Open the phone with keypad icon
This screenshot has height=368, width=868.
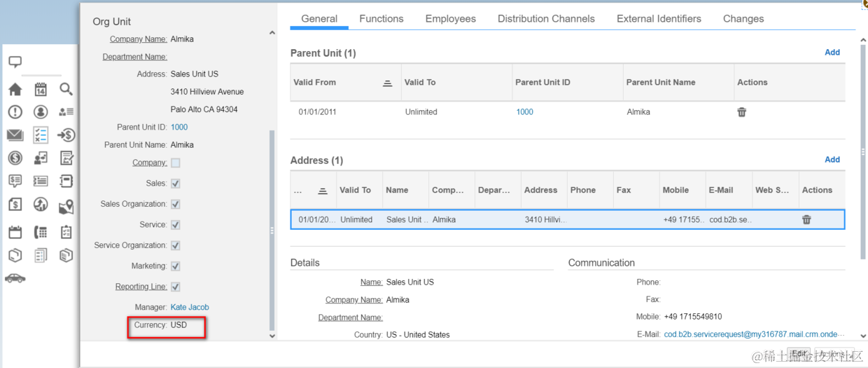[x=41, y=232]
